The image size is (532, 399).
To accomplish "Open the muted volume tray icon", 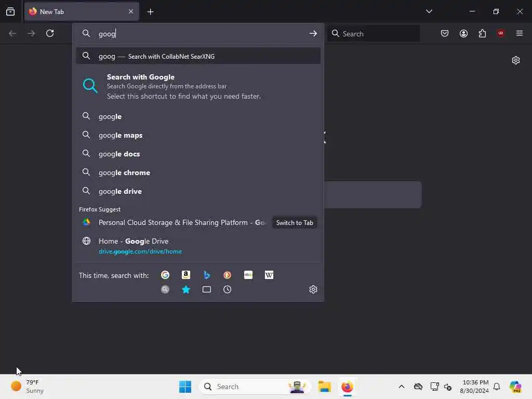I will (x=447, y=387).
